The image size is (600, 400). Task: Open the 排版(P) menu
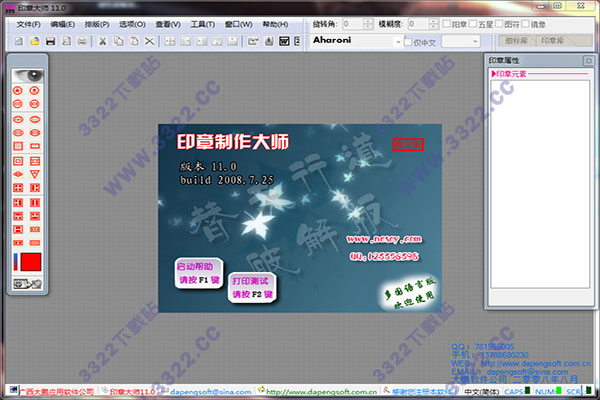97,24
